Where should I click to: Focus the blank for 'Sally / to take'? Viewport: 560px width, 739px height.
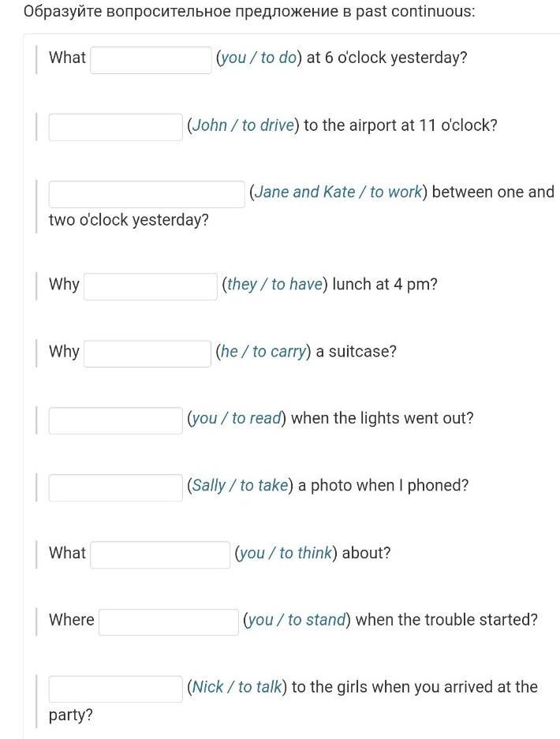(115, 487)
